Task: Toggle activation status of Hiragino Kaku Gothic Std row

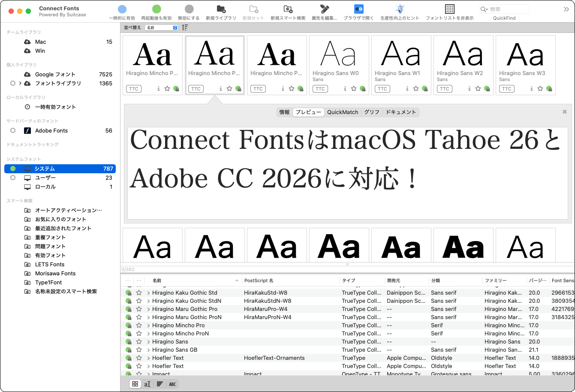Action: (x=128, y=293)
